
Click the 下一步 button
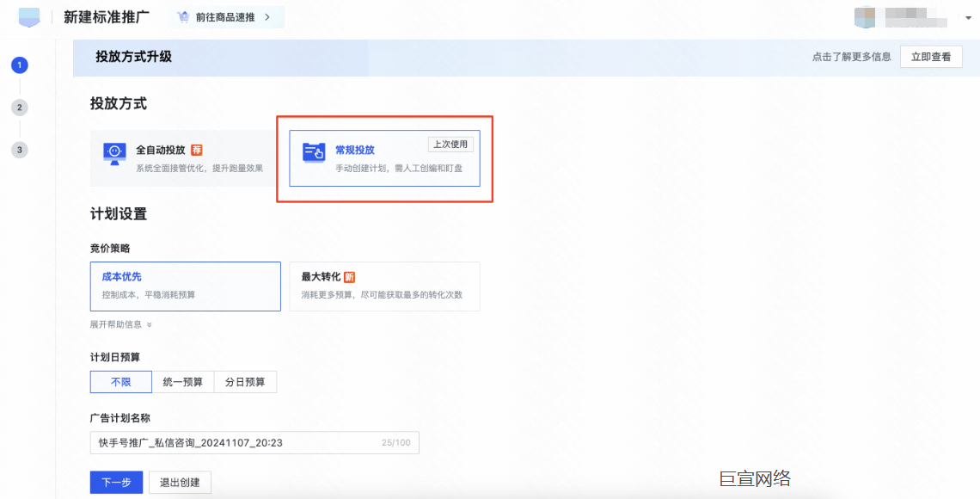point(116,482)
